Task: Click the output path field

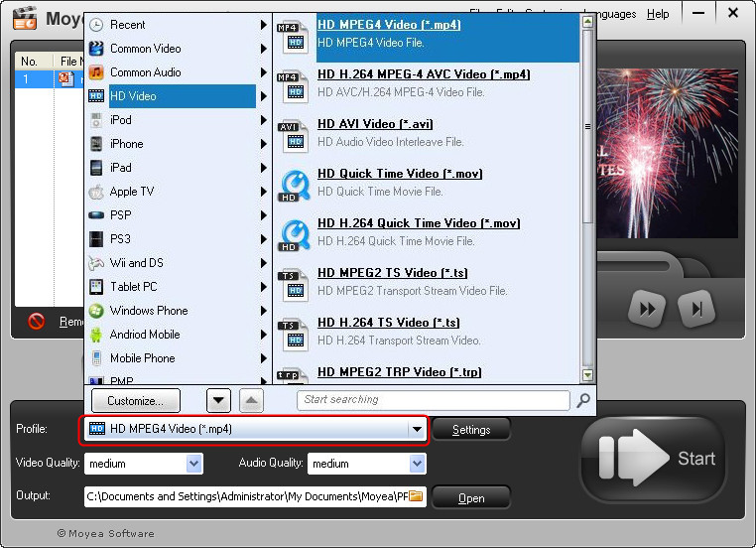Action: 255,496
